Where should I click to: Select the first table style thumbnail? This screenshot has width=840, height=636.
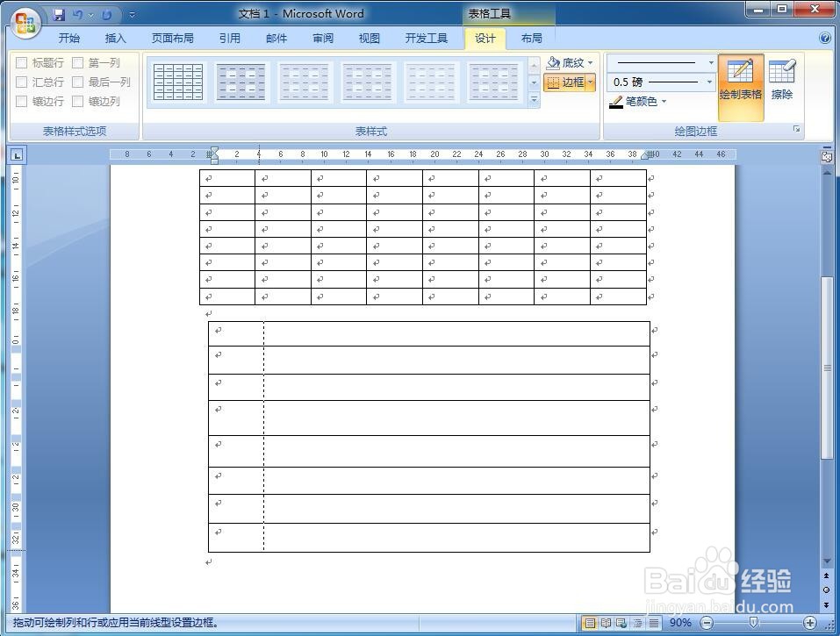[177, 80]
